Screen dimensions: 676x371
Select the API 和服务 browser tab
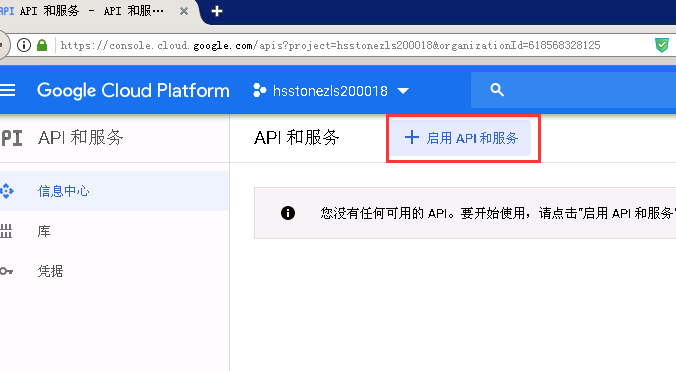tap(91, 11)
